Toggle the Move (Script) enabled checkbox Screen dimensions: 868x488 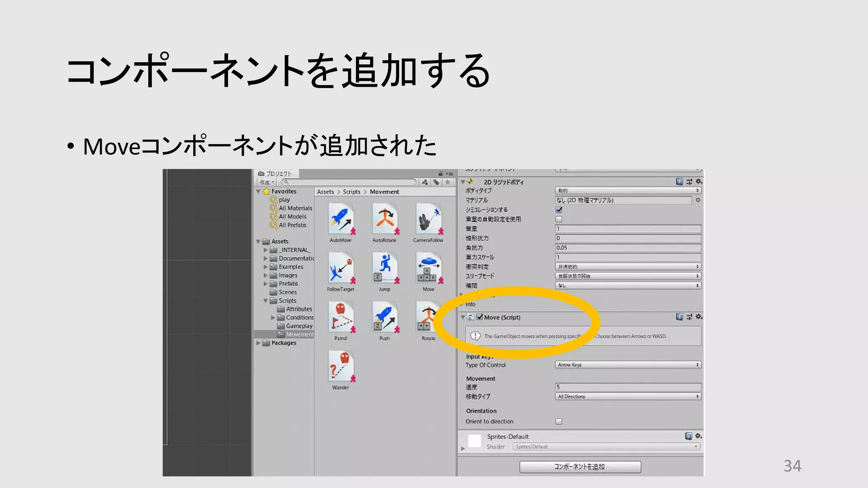(x=480, y=317)
